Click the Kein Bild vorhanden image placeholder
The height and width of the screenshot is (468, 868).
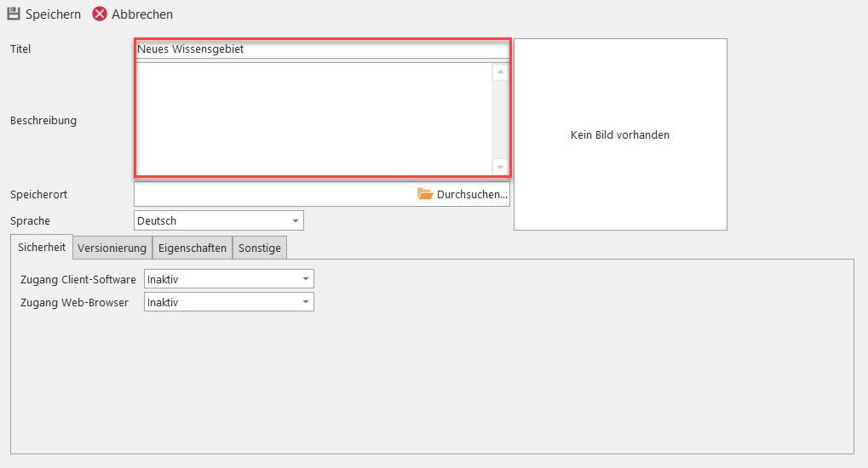pos(620,134)
